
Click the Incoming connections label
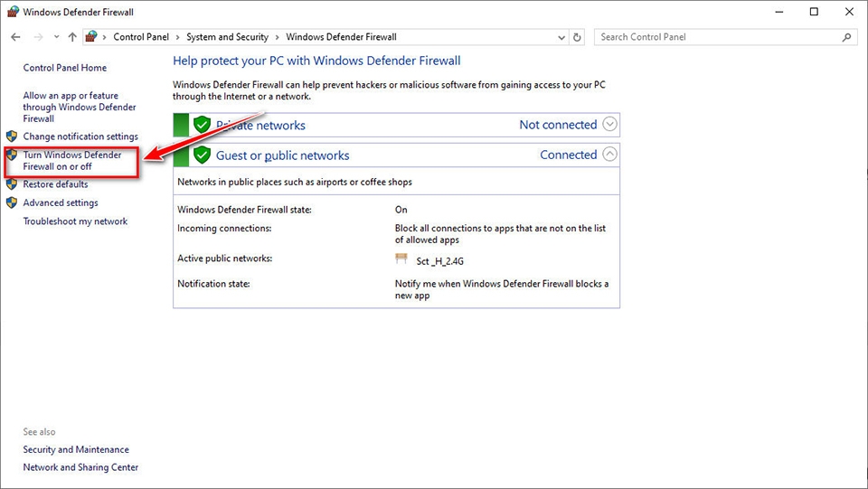(x=224, y=228)
